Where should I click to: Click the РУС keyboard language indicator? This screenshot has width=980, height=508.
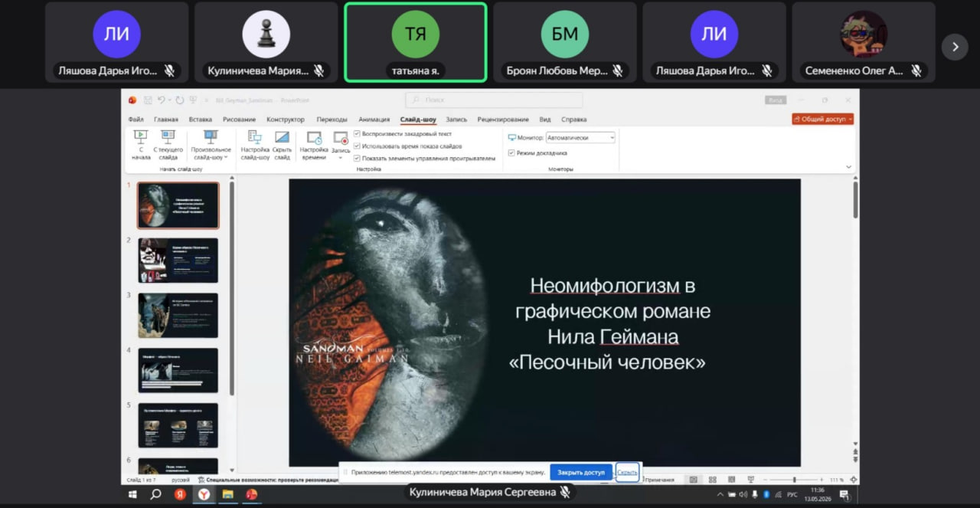[792, 495]
